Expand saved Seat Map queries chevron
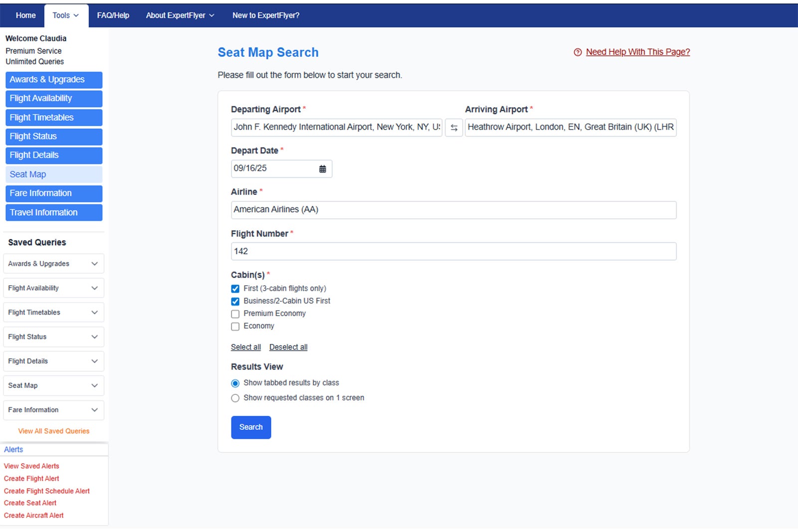The height and width of the screenshot is (532, 798). click(x=94, y=385)
